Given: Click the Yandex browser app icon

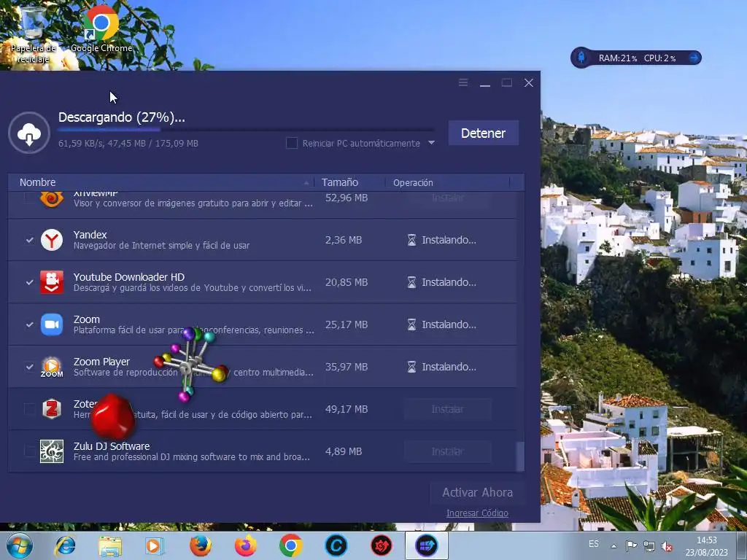Looking at the screenshot, I should (x=52, y=240).
